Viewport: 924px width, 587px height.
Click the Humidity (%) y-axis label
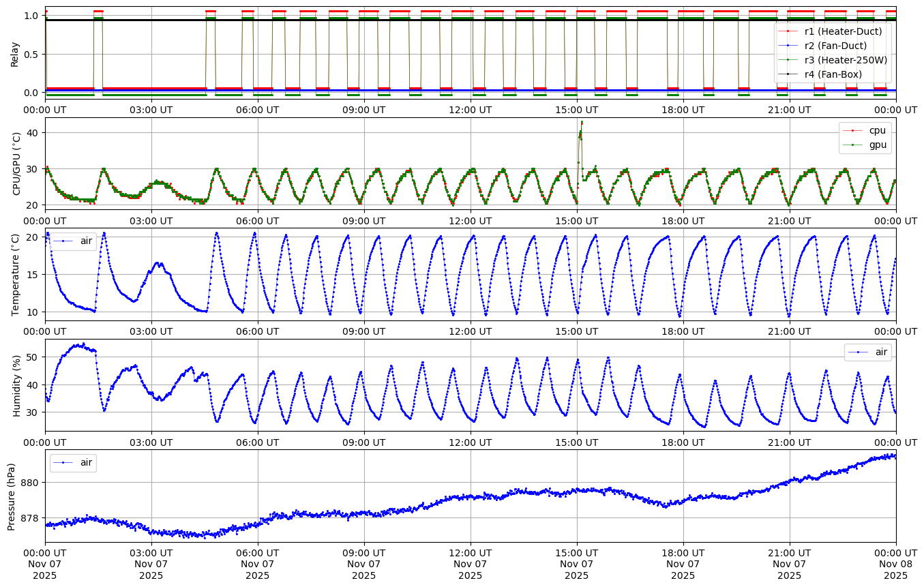tap(16, 385)
